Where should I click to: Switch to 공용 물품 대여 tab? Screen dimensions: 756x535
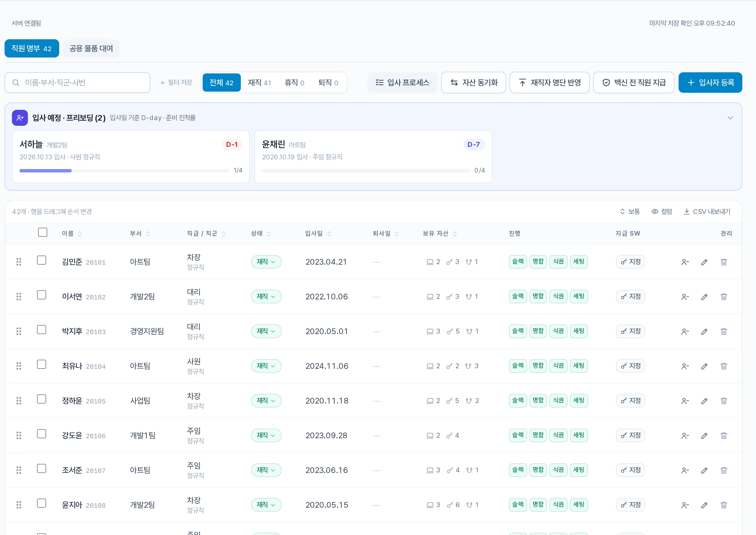point(91,48)
